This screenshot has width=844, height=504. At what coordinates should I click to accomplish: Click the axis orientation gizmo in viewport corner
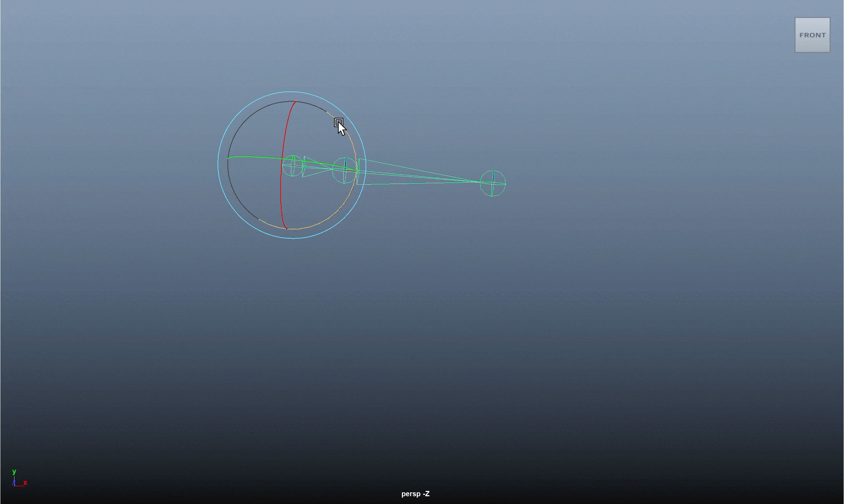click(17, 478)
